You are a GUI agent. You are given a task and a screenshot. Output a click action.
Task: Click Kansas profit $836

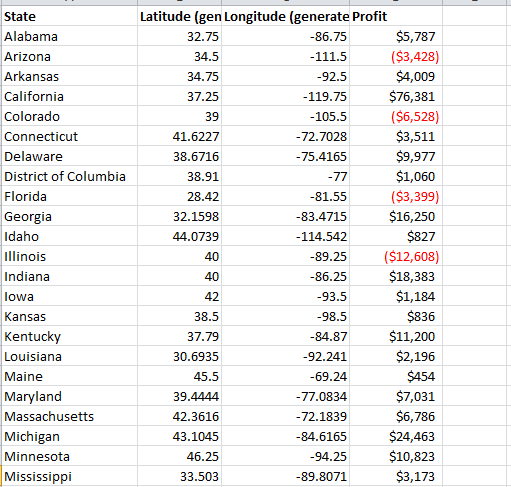[x=396, y=316]
